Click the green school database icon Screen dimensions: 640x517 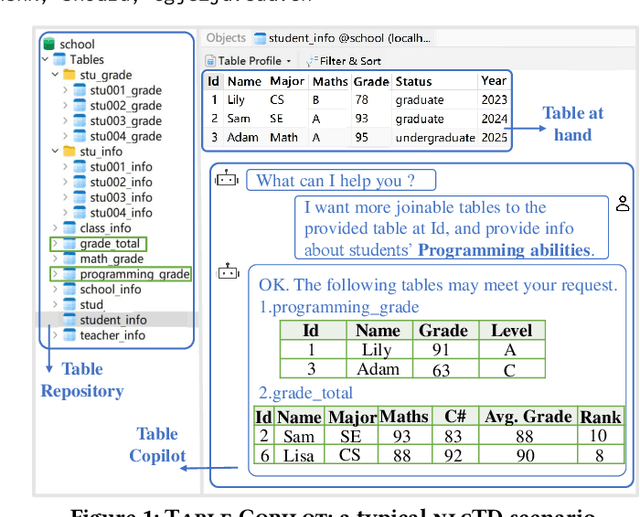49,44
